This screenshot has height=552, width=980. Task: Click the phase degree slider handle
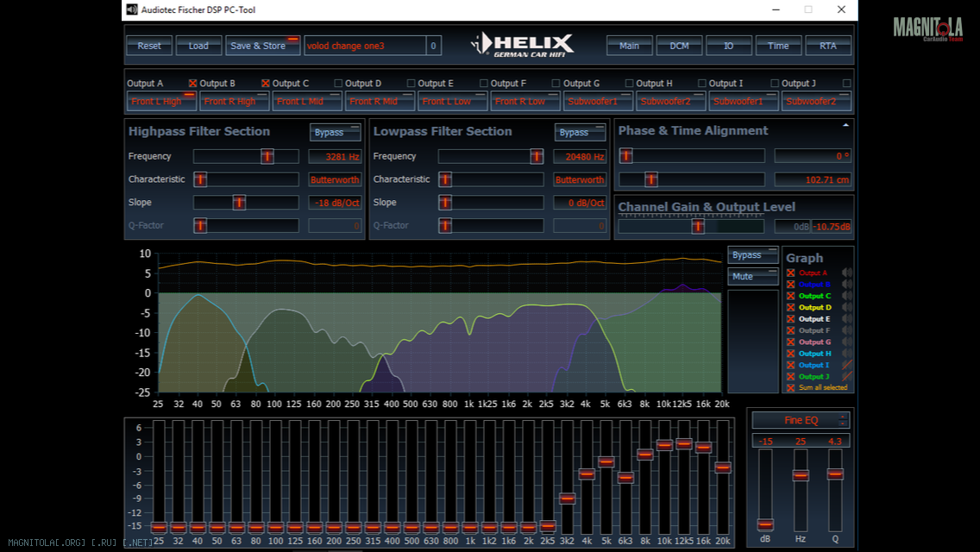coord(625,155)
